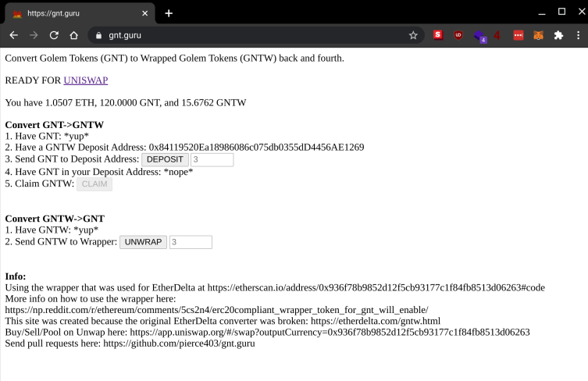Click the DEPOSIT button
Viewport: 588px width, 381px height.
[165, 159]
